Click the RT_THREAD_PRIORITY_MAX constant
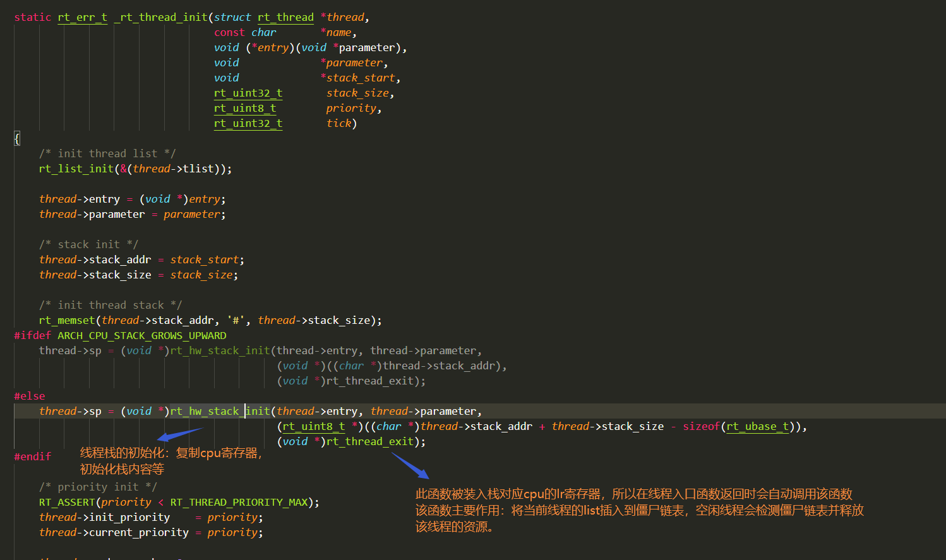The height and width of the screenshot is (560, 946). coord(238,502)
